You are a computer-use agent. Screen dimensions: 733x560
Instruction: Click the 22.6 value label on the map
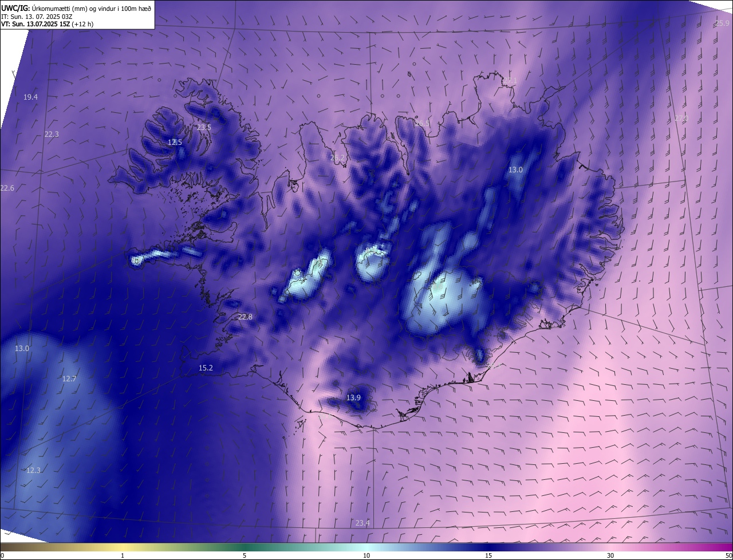[x=7, y=188]
